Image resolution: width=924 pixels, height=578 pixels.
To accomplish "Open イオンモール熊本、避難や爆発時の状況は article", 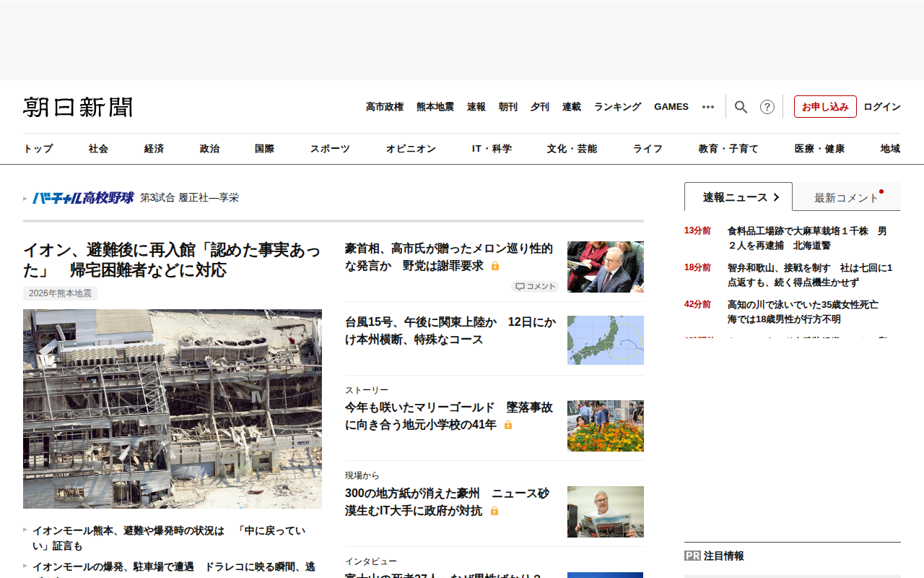I will pos(169,538).
